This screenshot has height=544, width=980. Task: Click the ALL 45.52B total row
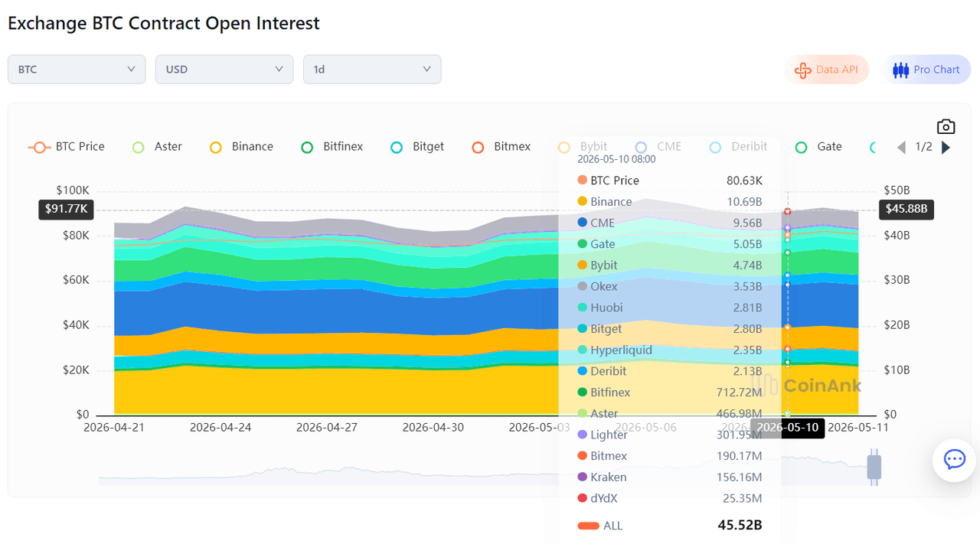point(670,526)
